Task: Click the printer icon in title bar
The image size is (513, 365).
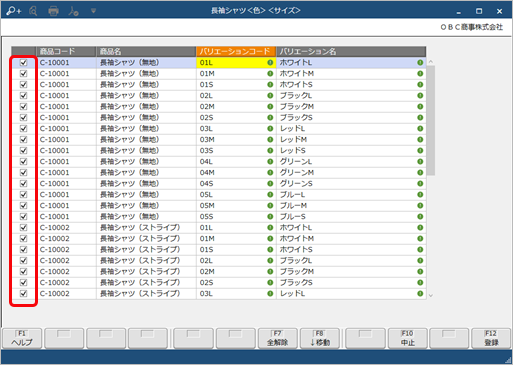Action: click(x=53, y=11)
